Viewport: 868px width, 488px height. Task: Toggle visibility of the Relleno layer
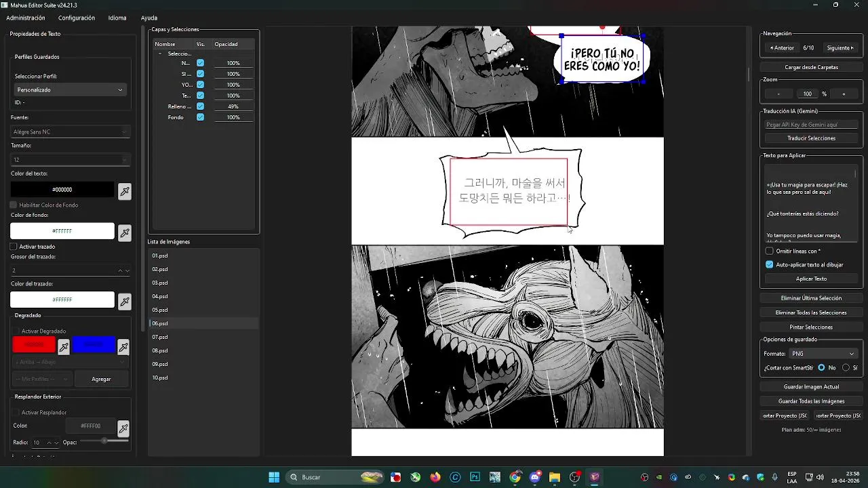pos(200,106)
